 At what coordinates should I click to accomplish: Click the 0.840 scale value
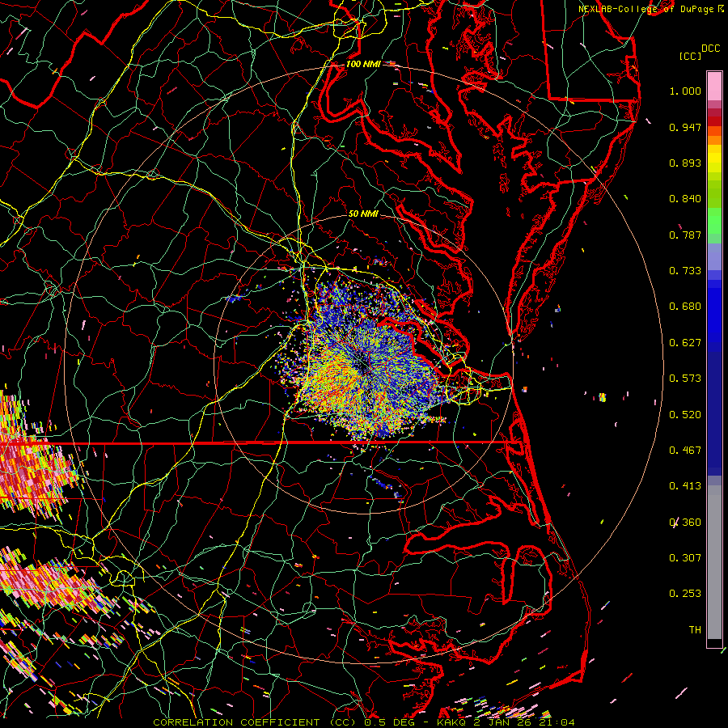[x=685, y=199]
